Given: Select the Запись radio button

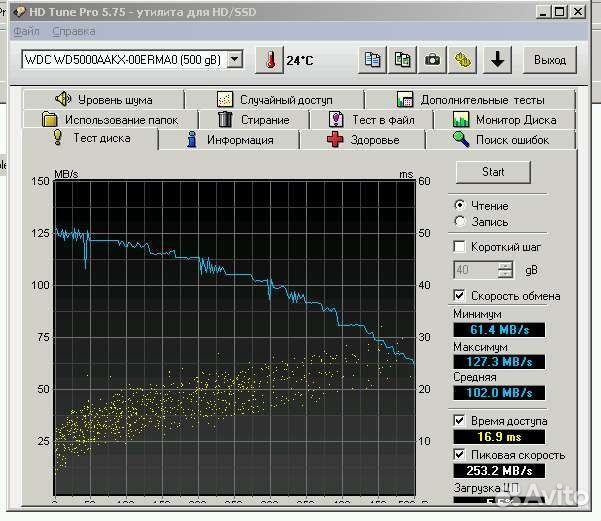Looking at the screenshot, I should 460,222.
